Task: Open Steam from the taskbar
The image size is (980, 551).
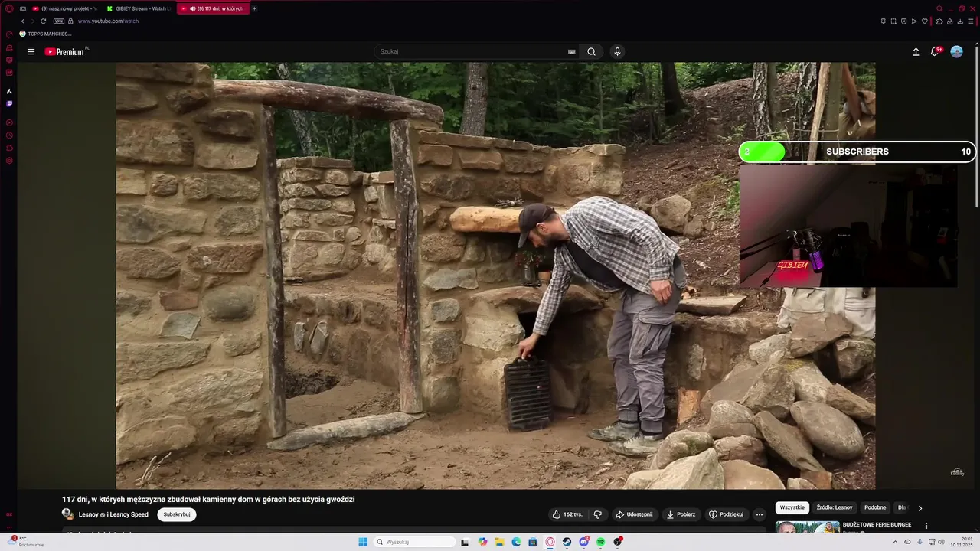Action: pyautogui.click(x=567, y=542)
